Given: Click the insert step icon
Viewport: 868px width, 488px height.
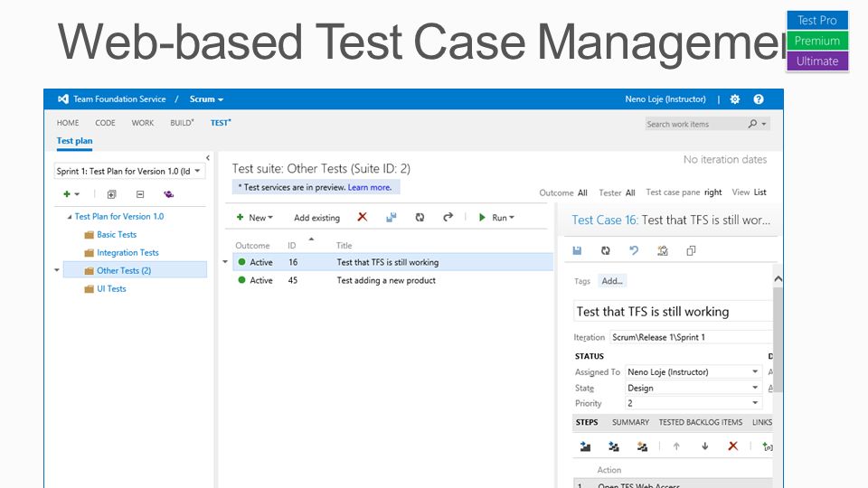Looking at the screenshot, I should click(x=585, y=446).
